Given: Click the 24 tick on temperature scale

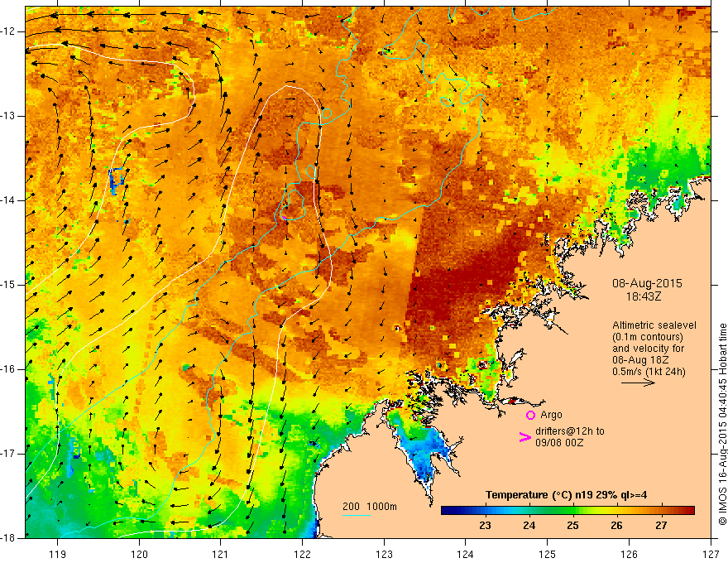Looking at the screenshot, I should [x=529, y=526].
